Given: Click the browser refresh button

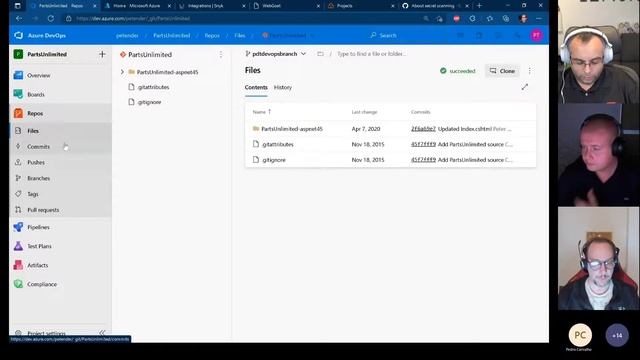Looking at the screenshot, I should (x=51, y=18).
